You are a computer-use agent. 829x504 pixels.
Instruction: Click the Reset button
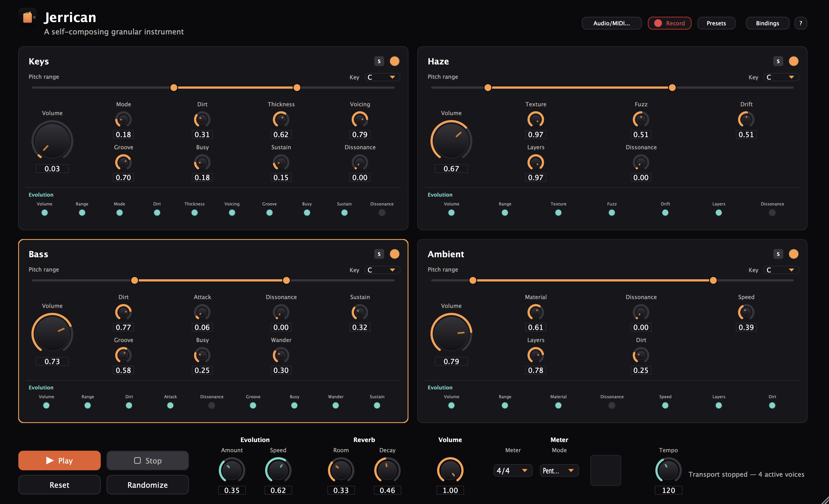[59, 484]
